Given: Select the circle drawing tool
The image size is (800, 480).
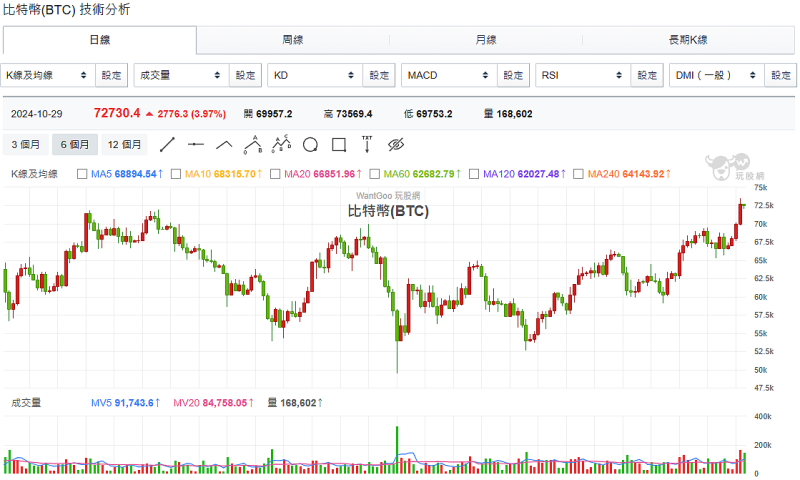Looking at the screenshot, I should tap(310, 144).
